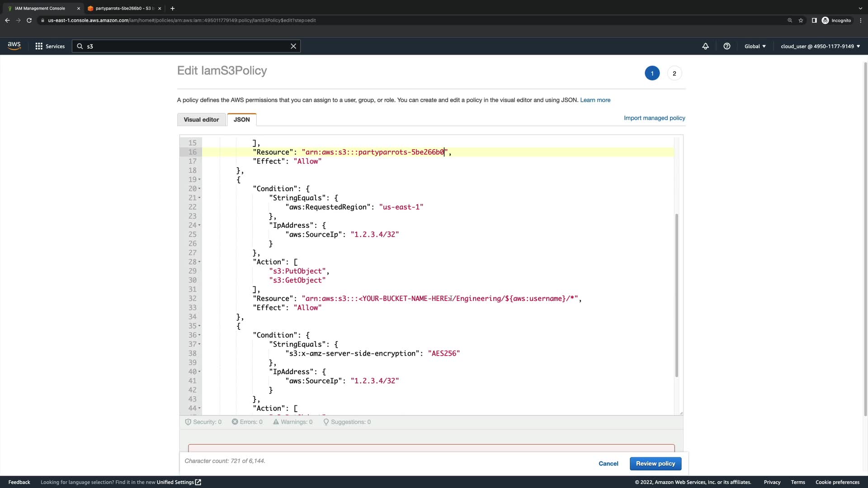
Task: Open a new browser tab
Action: point(172,8)
